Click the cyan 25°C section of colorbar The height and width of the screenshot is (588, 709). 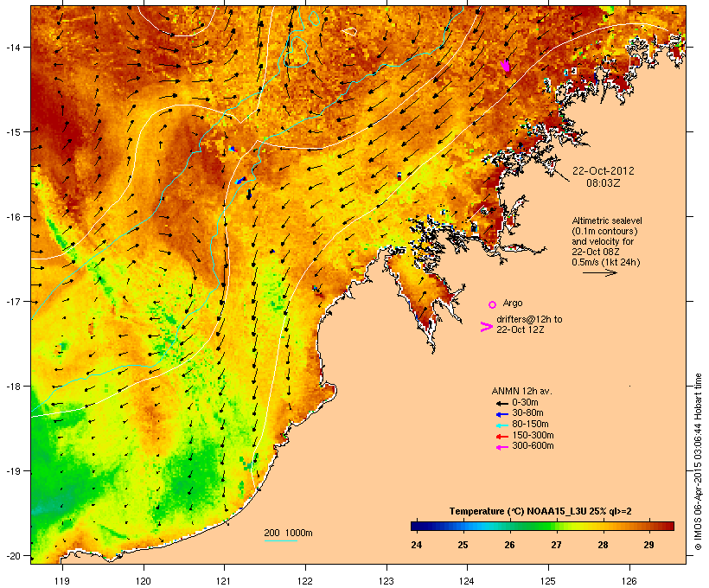[x=463, y=526]
